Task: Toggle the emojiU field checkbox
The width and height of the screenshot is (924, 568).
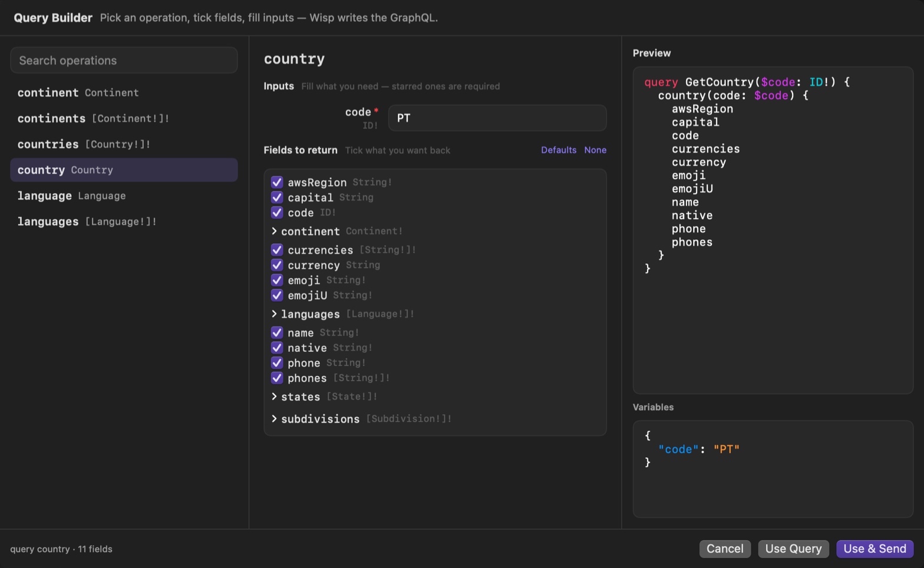Action: click(x=277, y=295)
